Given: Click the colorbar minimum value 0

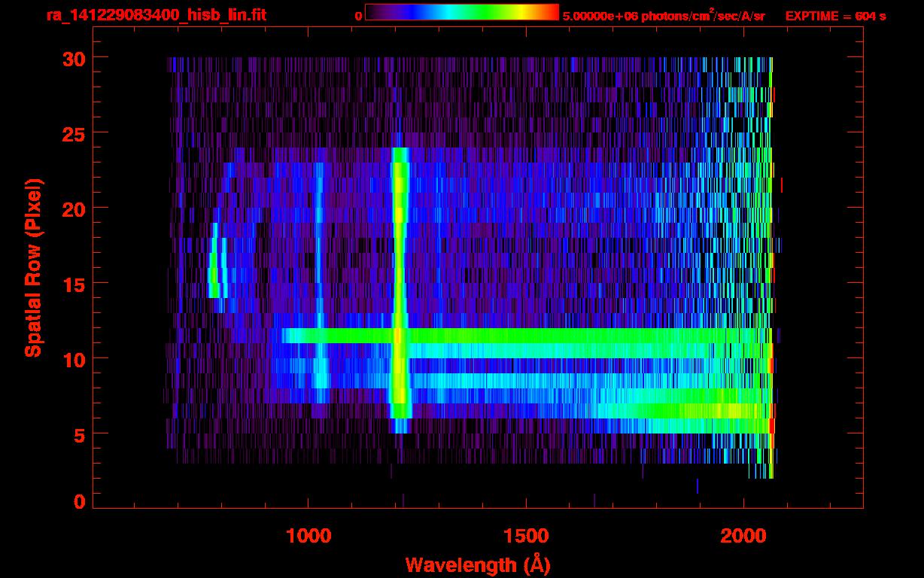Looking at the screenshot, I should [x=358, y=16].
